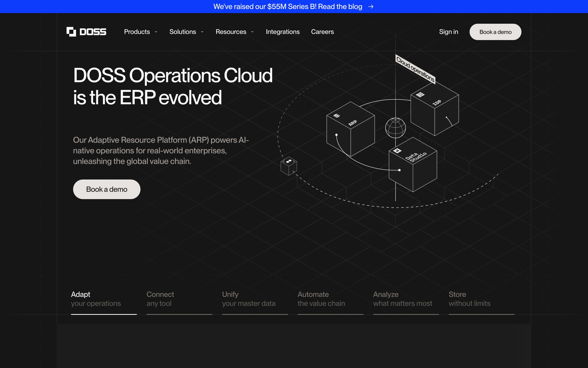The height and width of the screenshot is (368, 588).
Task: Click the ARP cube in the diagram
Action: [351, 129]
